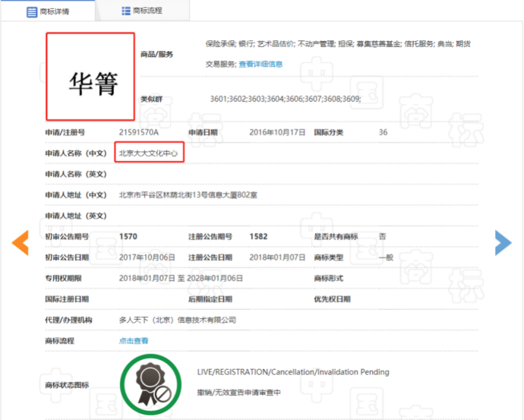Screen dimensions: 524x420
Task: Click the similar group codes 3601;3602 text
Action: pyautogui.click(x=285, y=99)
